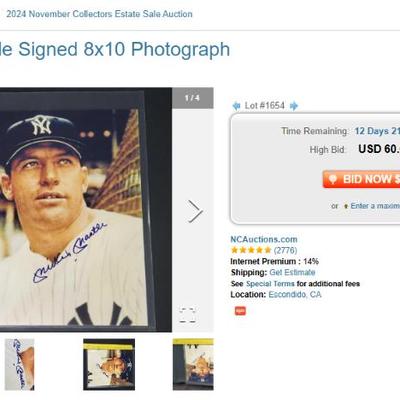
Task: Select the second thumbnail with yellow ruler
Action: pyautogui.click(x=109, y=364)
